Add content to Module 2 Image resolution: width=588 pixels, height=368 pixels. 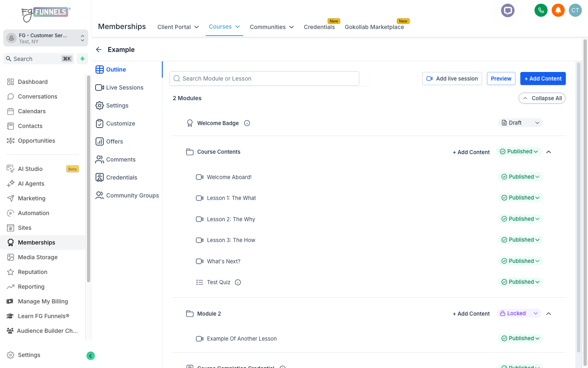[x=471, y=314]
